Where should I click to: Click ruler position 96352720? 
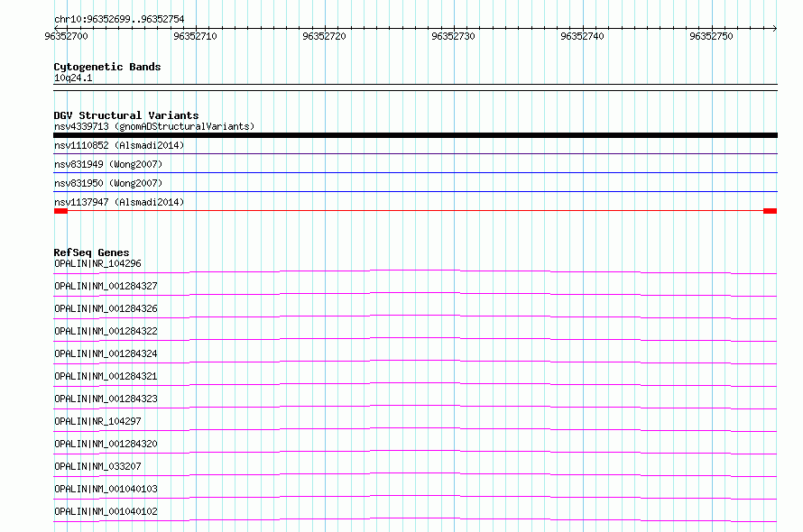(x=324, y=36)
